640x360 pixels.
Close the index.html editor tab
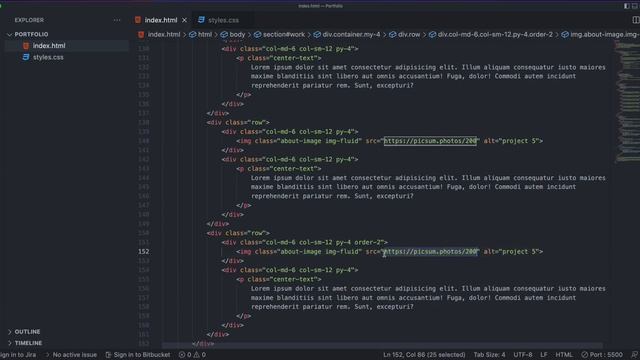[x=184, y=20]
